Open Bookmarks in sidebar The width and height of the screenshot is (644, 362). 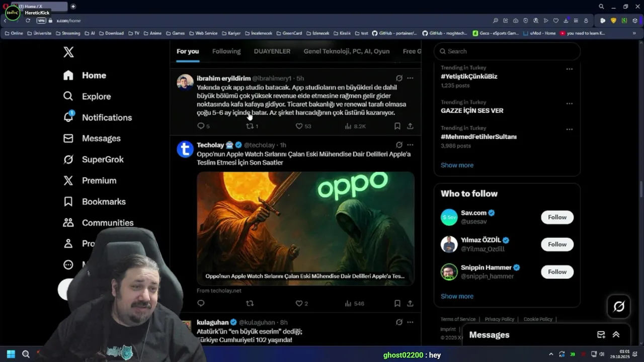[x=94, y=202]
